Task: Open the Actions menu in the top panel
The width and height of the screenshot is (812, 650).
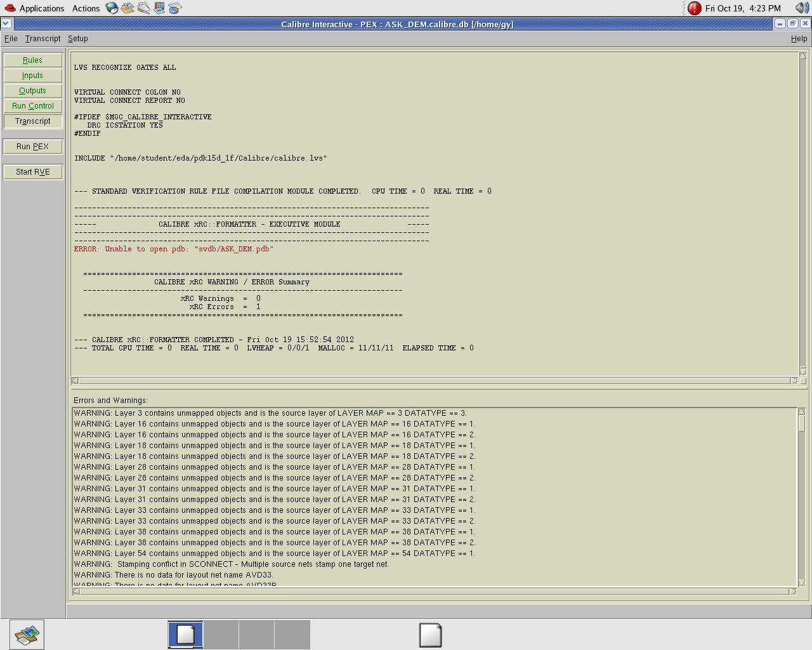Action: point(86,8)
